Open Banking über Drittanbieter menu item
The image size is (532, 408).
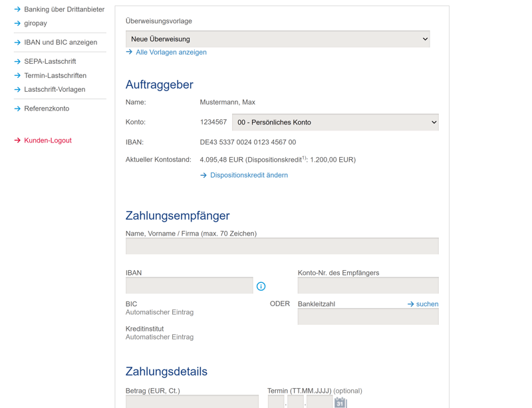point(64,9)
